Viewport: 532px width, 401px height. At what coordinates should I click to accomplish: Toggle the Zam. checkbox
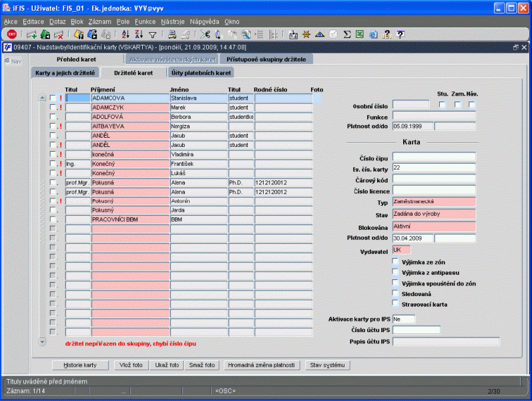[458, 105]
